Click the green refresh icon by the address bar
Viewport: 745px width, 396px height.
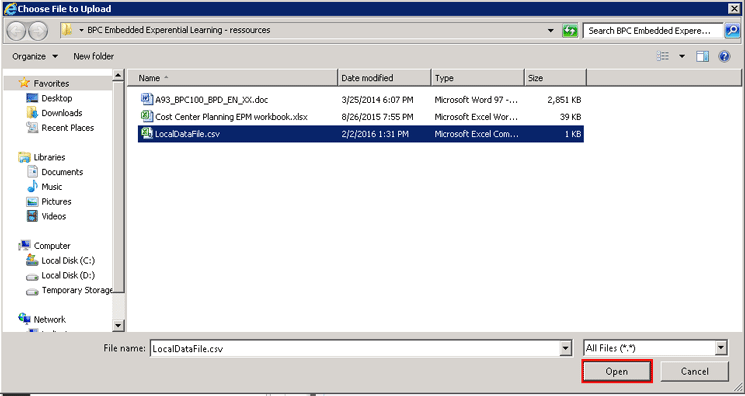tap(569, 30)
